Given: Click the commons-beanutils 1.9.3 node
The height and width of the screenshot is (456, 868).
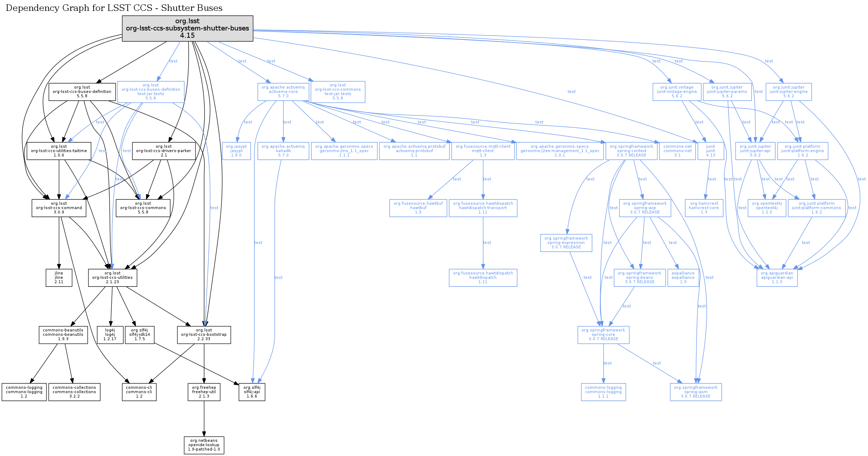Looking at the screenshot, I should [x=63, y=334].
